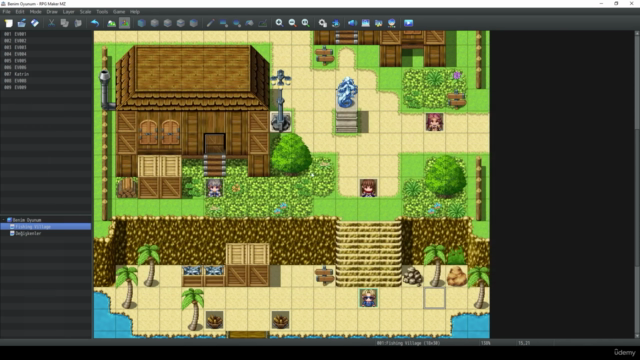Select the Automatic layer cube icon
The width and height of the screenshot is (640, 360).
141,23
